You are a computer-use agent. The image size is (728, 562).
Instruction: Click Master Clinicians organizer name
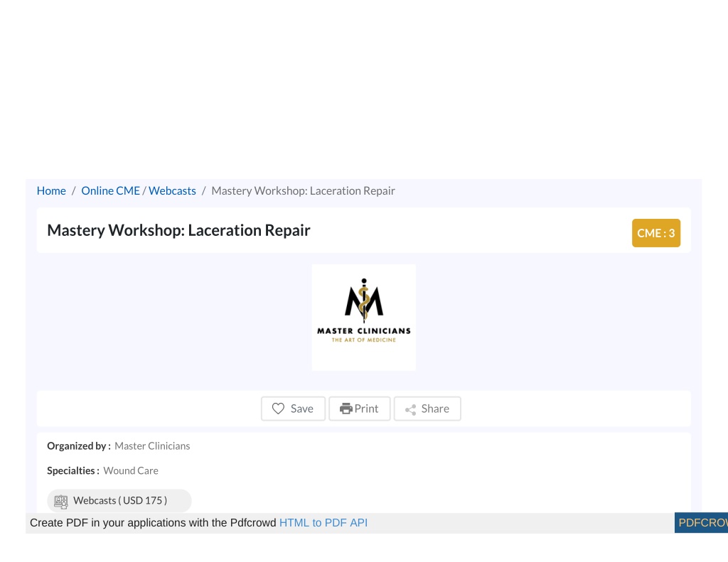click(152, 446)
